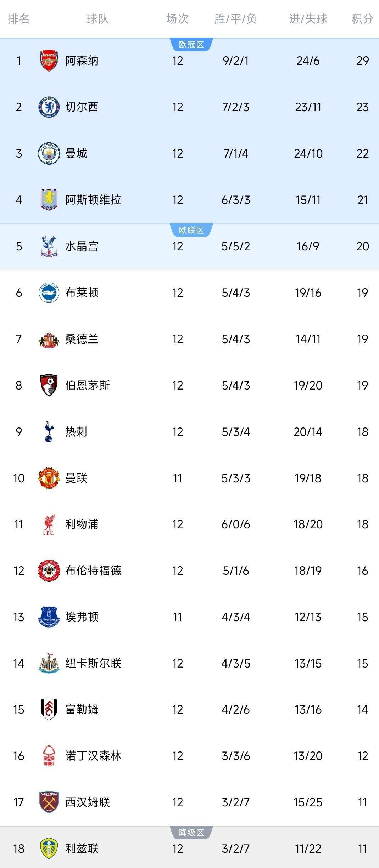Select the Manchester United crest
This screenshot has width=379, height=868.
point(49,478)
